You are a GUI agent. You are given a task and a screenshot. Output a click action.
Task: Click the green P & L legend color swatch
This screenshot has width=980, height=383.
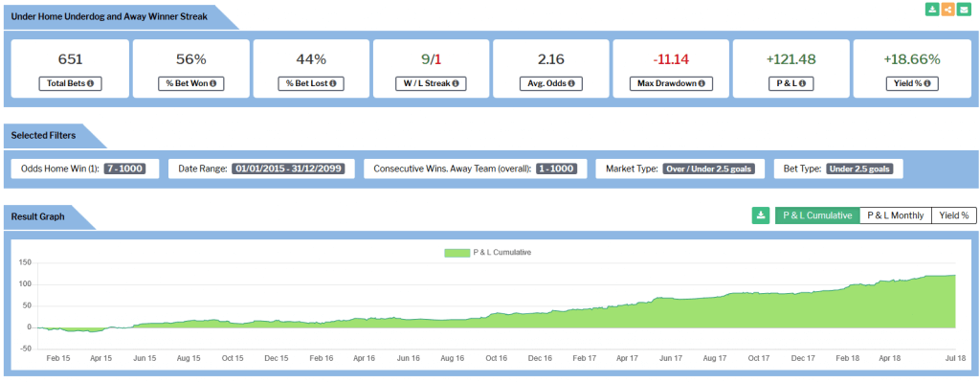point(456,253)
